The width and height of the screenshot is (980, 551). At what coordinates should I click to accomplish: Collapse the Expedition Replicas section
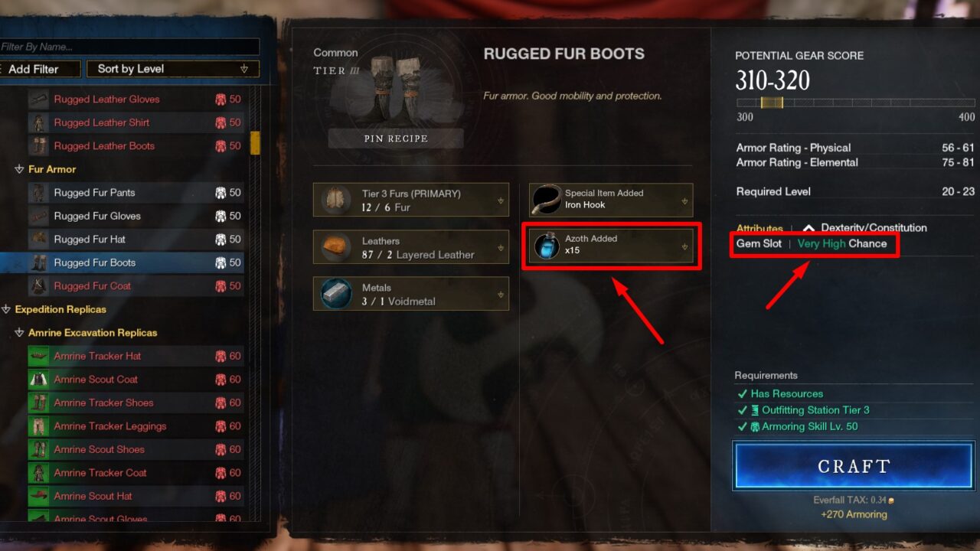(x=7, y=309)
